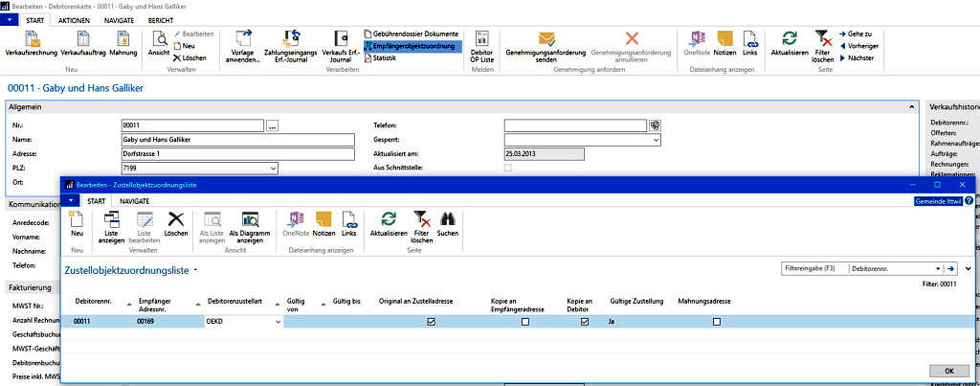Open NAVIGATE tab in the dialog window
The image size is (980, 386).
tap(135, 201)
